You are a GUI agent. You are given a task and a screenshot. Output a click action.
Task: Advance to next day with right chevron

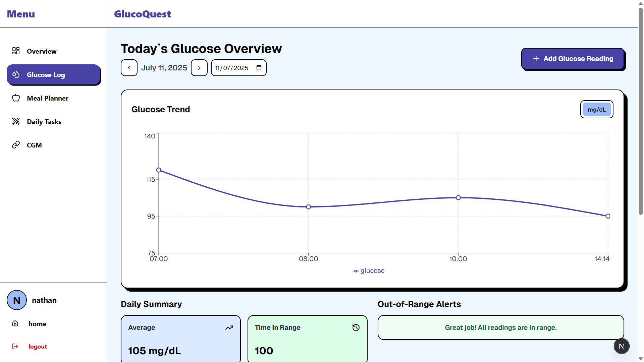tap(199, 68)
